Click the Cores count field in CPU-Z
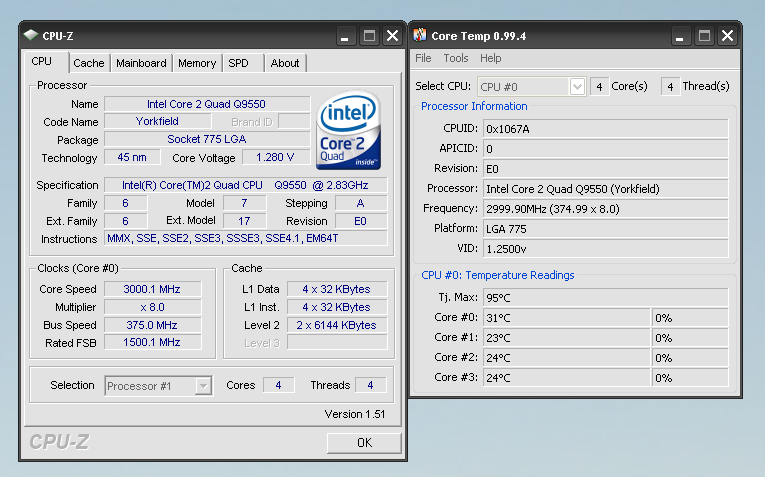765x477 pixels. click(278, 385)
